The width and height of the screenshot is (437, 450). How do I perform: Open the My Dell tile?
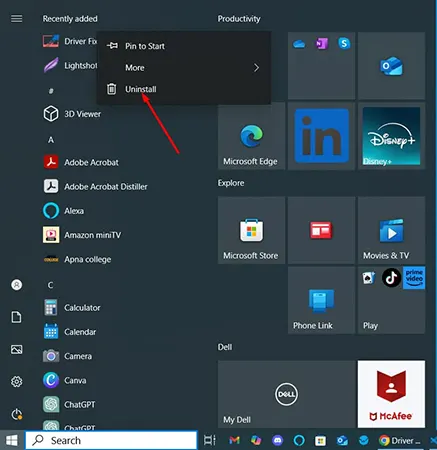pos(286,394)
